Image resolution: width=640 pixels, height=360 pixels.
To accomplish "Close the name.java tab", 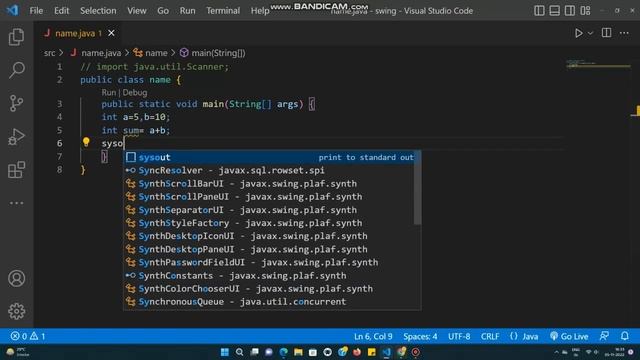I will [x=111, y=33].
